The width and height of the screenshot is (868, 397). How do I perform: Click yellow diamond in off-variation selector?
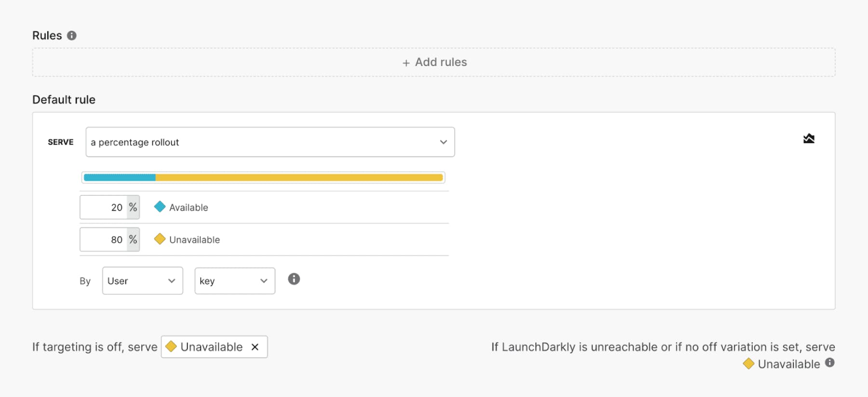(x=171, y=346)
